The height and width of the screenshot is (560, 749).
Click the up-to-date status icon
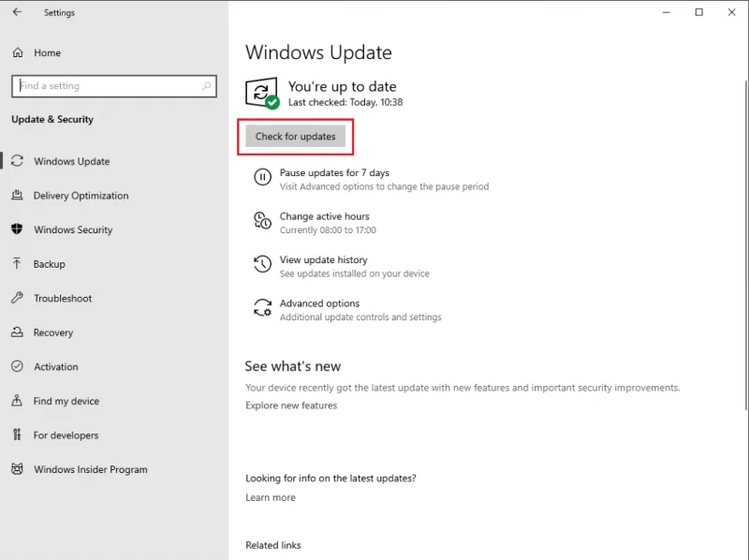[x=262, y=93]
